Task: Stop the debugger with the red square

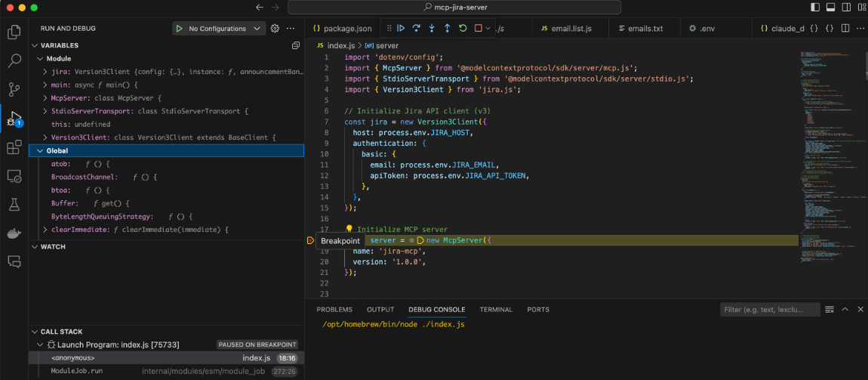Action: 478,28
